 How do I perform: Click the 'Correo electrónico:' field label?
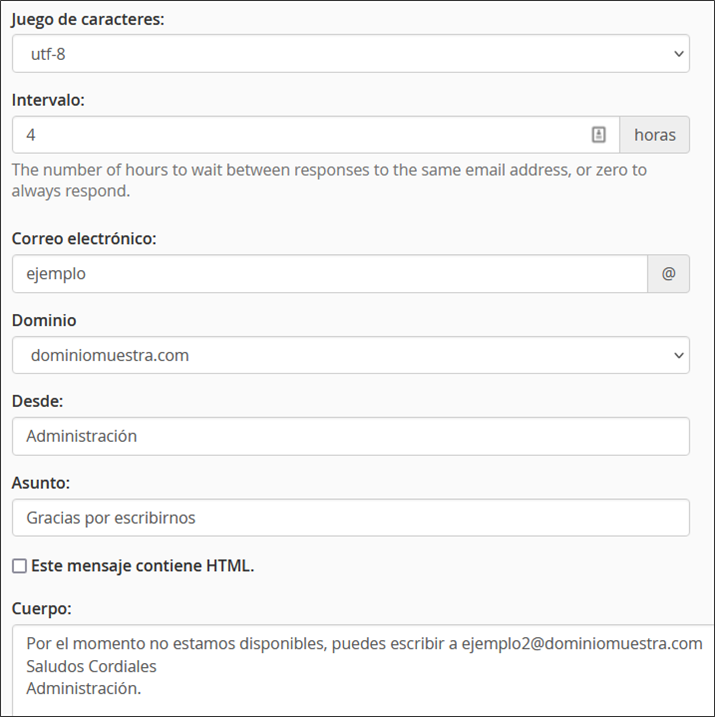click(x=84, y=238)
